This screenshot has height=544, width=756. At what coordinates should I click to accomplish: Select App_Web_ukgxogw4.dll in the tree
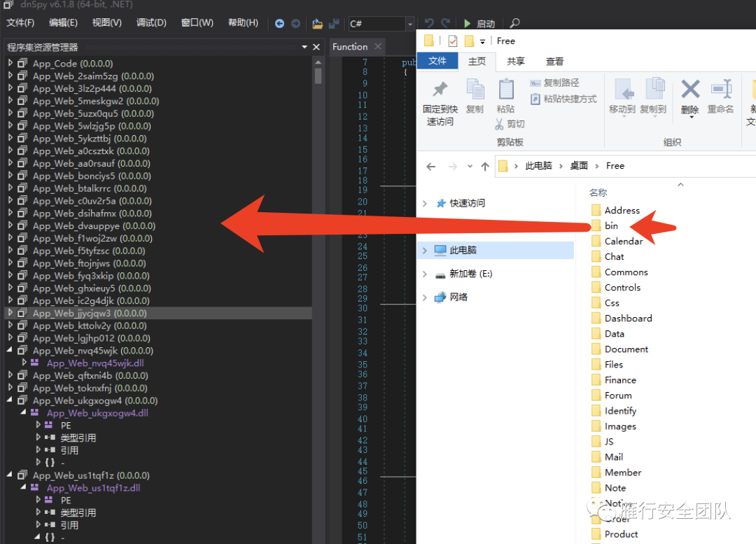coord(97,413)
